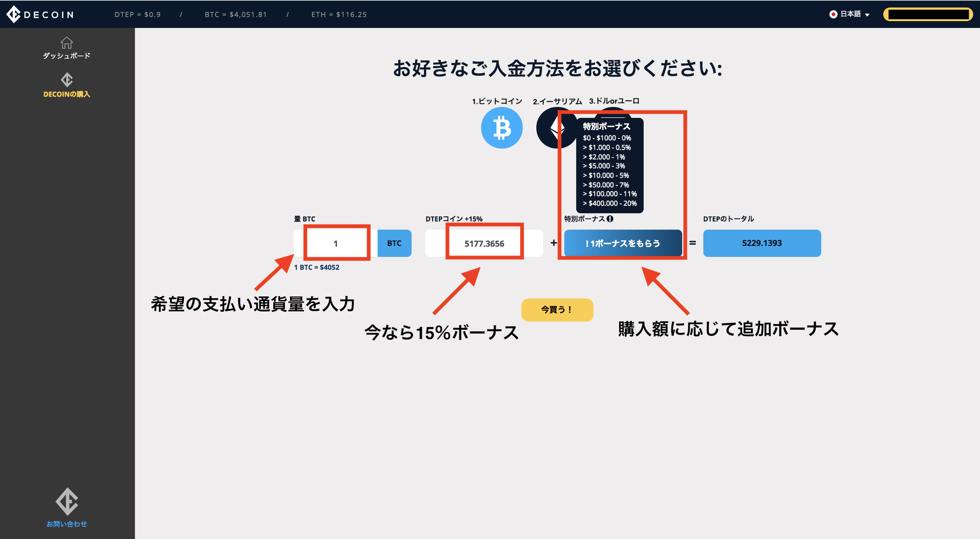Select the DECOINの購入 sidebar icon
The width and height of the screenshot is (980, 539).
[x=67, y=80]
